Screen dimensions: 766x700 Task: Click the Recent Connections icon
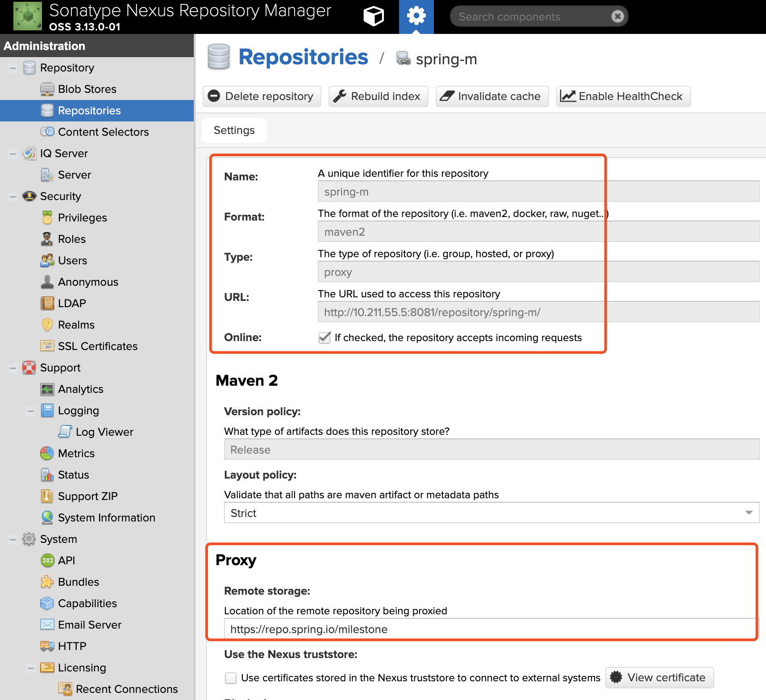65,689
